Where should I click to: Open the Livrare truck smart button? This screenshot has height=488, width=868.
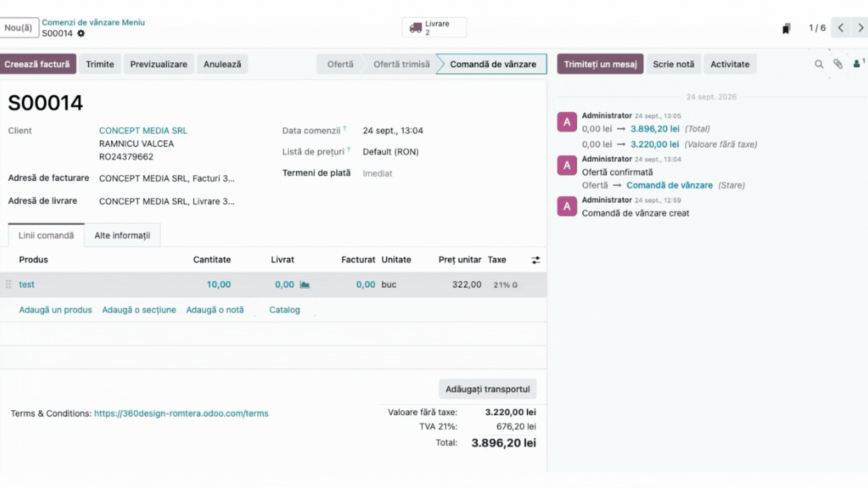(434, 28)
